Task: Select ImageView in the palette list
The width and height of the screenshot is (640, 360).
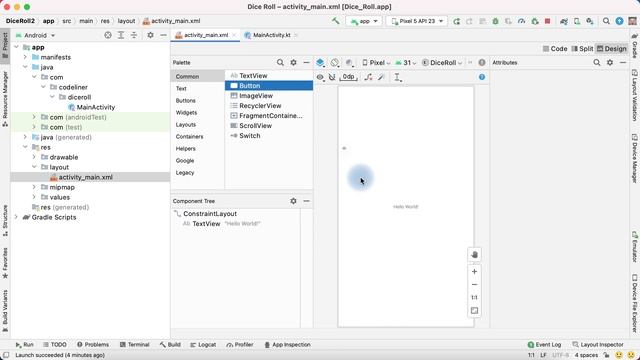Action: 269,96
